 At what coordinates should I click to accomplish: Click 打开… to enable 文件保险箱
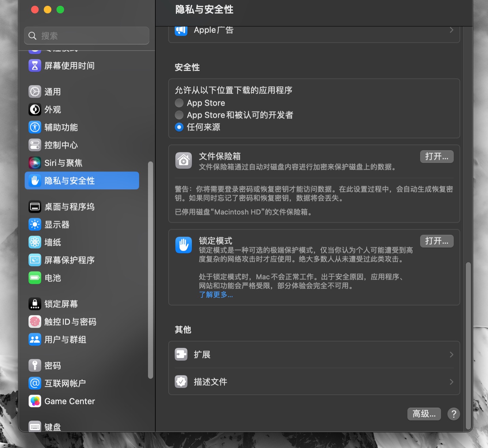[437, 157]
